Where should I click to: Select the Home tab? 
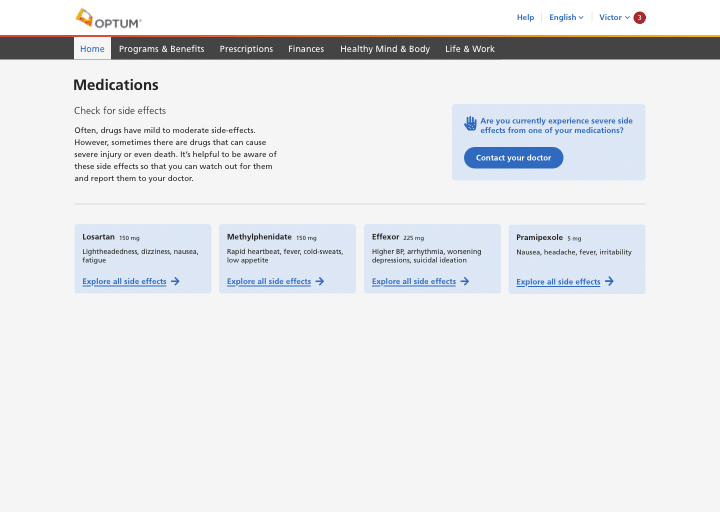pos(92,49)
